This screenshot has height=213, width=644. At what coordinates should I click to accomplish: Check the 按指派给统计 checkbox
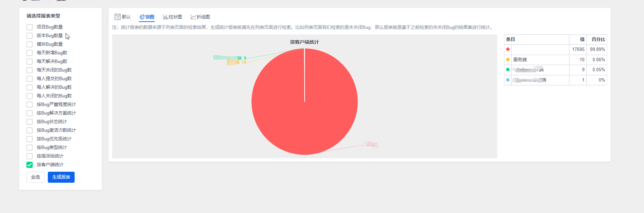[x=30, y=156]
